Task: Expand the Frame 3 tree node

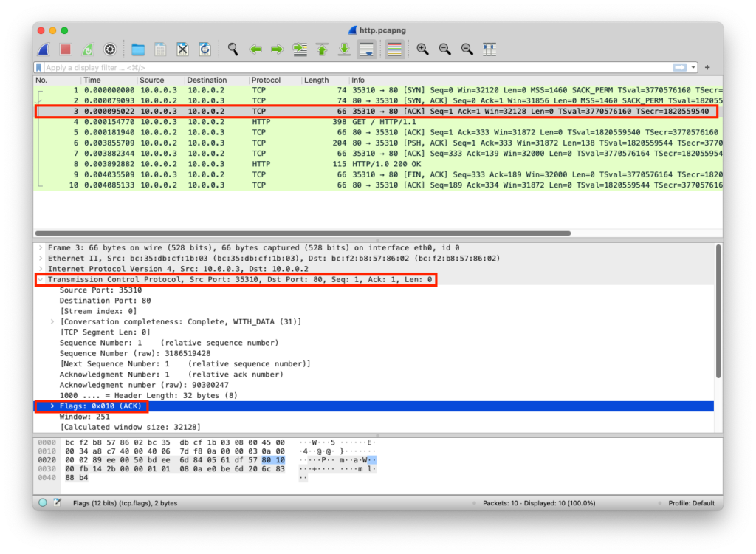Action: point(41,247)
